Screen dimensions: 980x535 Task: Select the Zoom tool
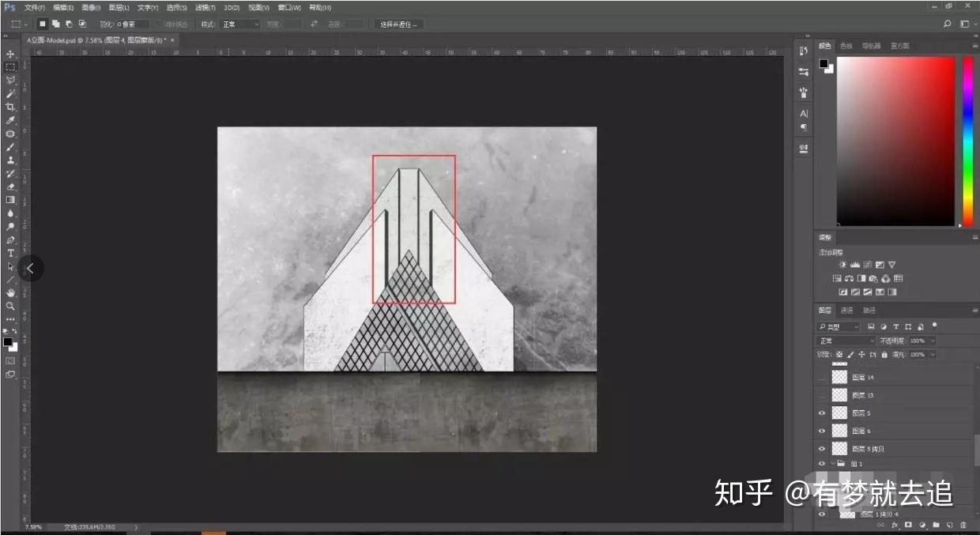point(10,306)
